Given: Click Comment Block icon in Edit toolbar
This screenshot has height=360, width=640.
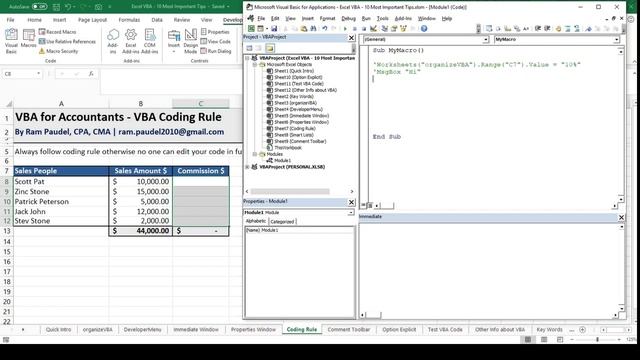Looking at the screenshot, I should click(x=568, y=29).
